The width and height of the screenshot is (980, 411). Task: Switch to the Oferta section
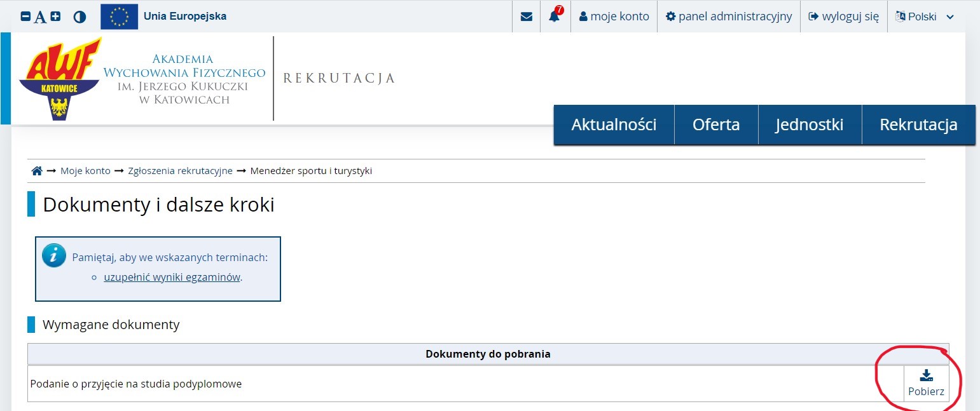(716, 125)
